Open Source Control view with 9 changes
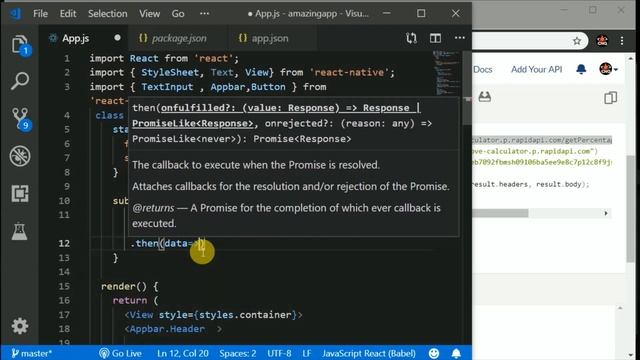The image size is (640, 360). pos(20,118)
